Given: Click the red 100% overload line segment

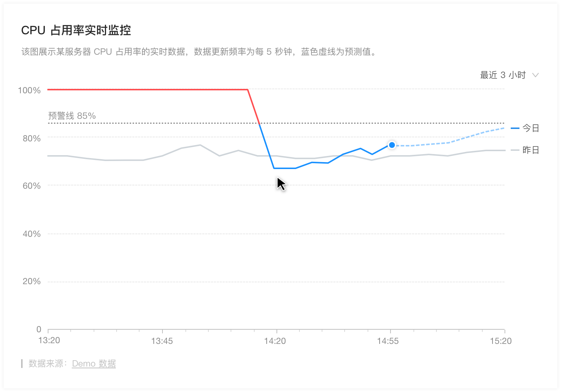Looking at the screenshot, I should 148,89.
